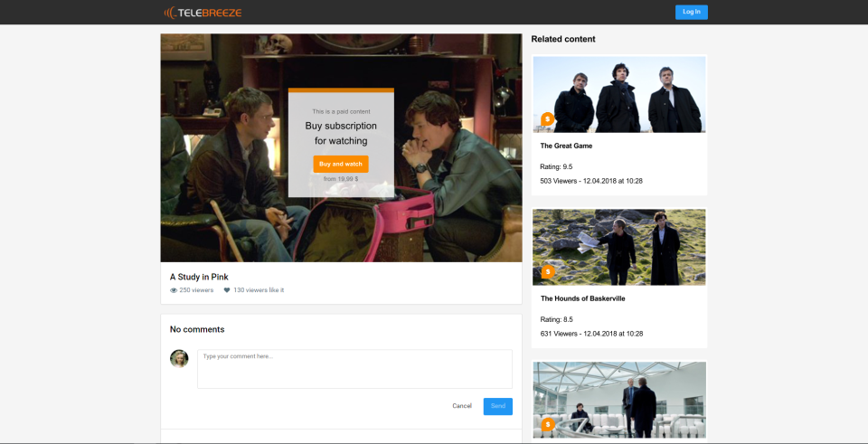This screenshot has height=444, width=868.
Task: Click the '631 Viewers - 12.04.2018 at 10:28' text
Action: point(591,334)
